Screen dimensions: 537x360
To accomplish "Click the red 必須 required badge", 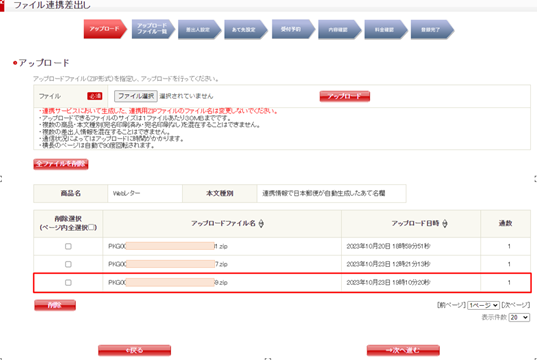I will pyautogui.click(x=95, y=96).
